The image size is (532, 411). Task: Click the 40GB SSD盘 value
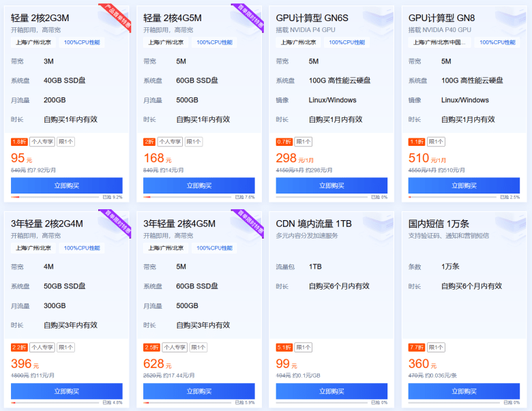pyautogui.click(x=65, y=80)
